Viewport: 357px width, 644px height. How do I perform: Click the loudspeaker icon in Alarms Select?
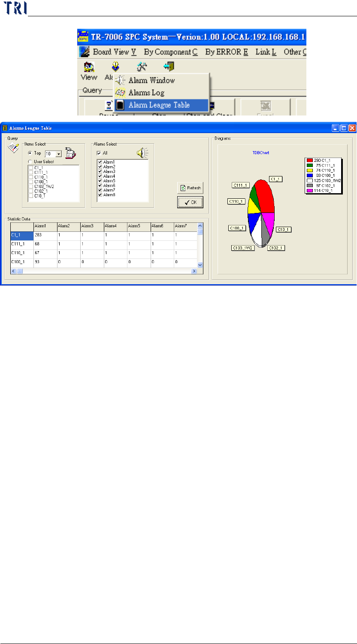pos(142,153)
